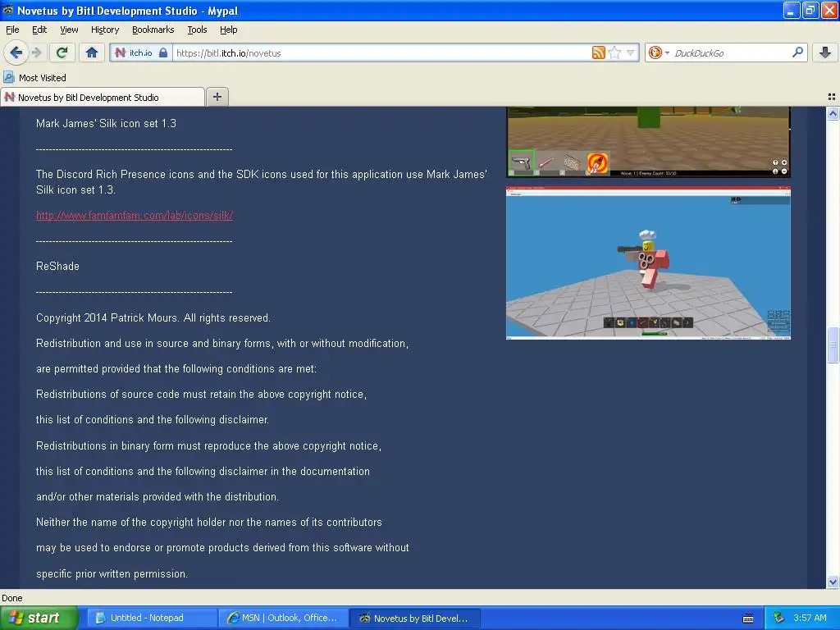This screenshot has width=840, height=630.
Task: Click the Windows start button
Action: click(39, 618)
